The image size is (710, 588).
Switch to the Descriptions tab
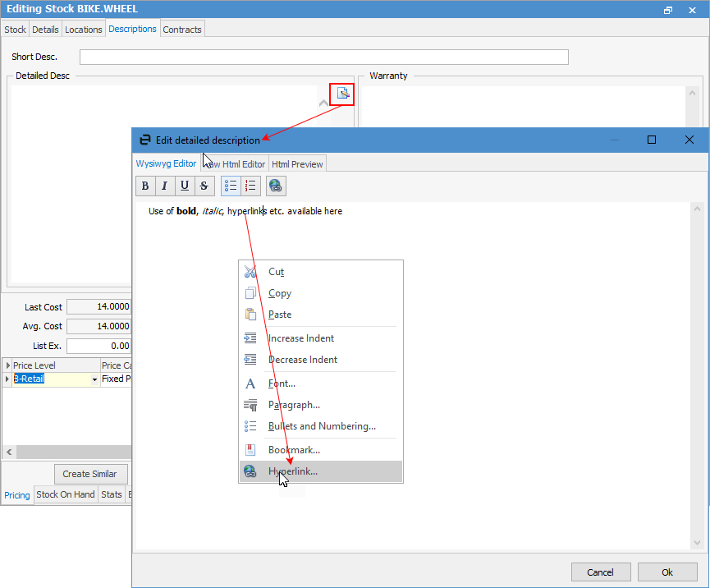click(x=132, y=29)
